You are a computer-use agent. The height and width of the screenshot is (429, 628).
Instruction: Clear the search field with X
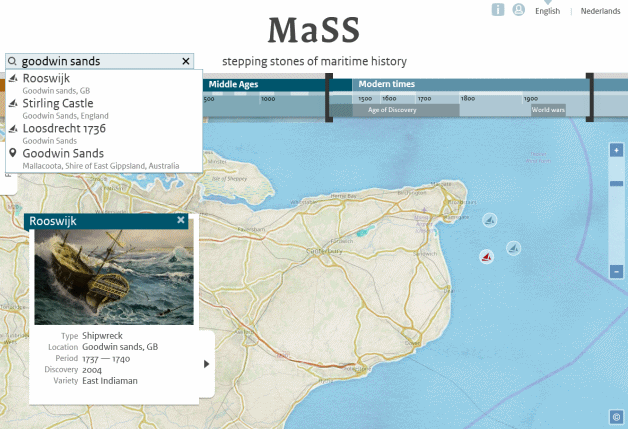coord(186,61)
